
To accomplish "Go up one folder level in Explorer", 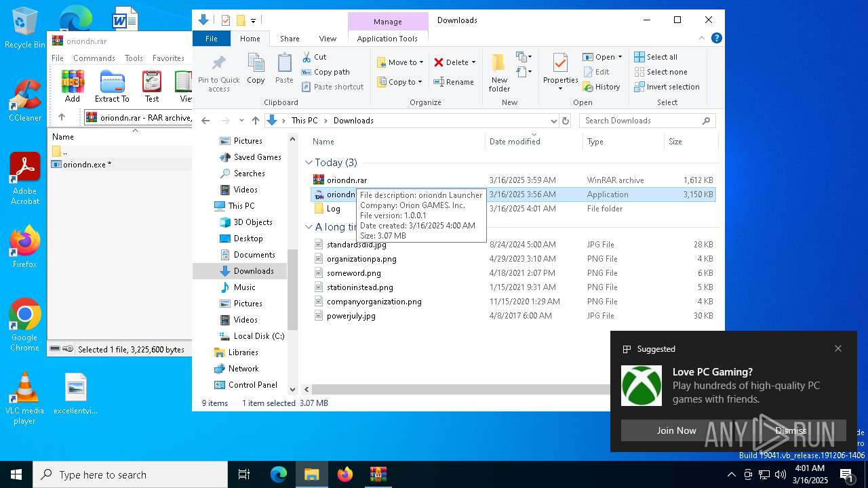I will (x=256, y=121).
